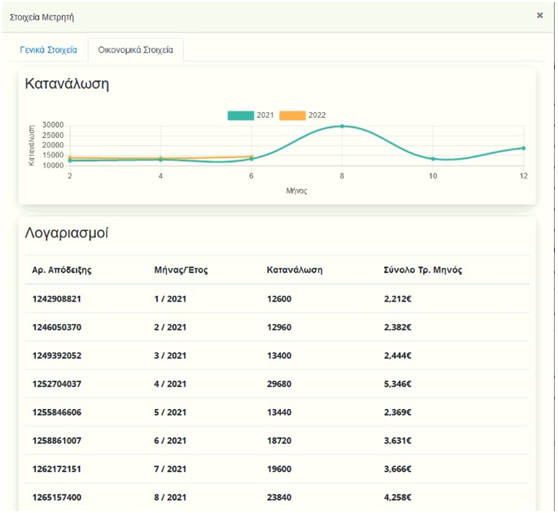Switch to the Γενικά Στοιχεία tab
Screen dimensions: 558x513
48,50
